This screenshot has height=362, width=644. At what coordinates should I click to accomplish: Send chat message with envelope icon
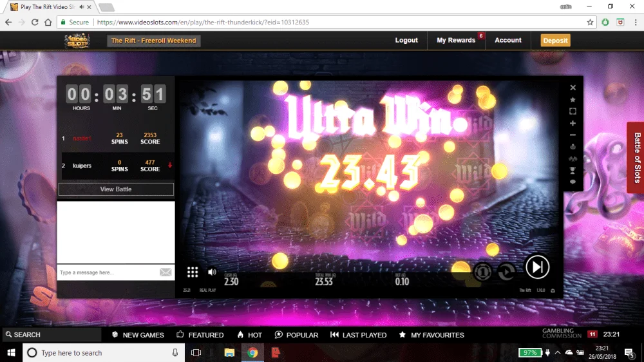pos(166,272)
